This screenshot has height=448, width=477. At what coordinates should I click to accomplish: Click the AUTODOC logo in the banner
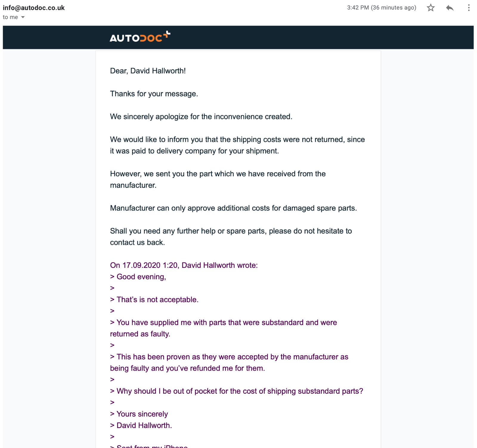(x=140, y=37)
